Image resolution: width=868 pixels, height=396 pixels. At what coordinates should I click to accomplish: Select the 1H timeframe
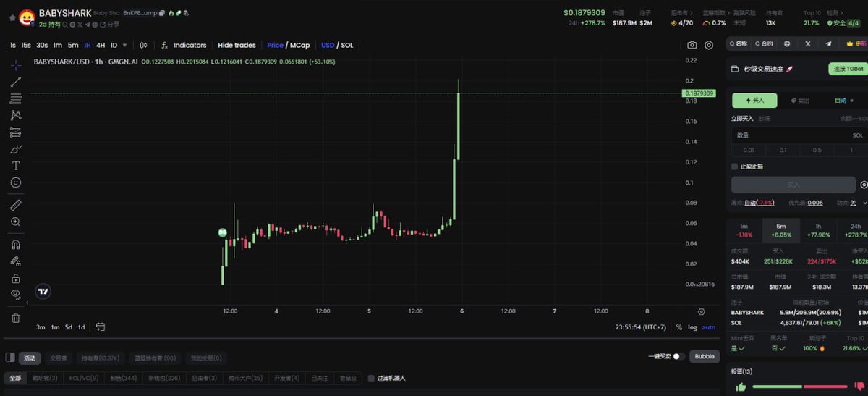(87, 45)
